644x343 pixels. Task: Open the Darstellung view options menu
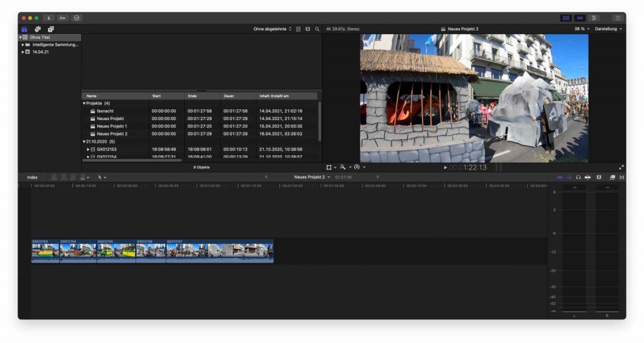click(608, 29)
